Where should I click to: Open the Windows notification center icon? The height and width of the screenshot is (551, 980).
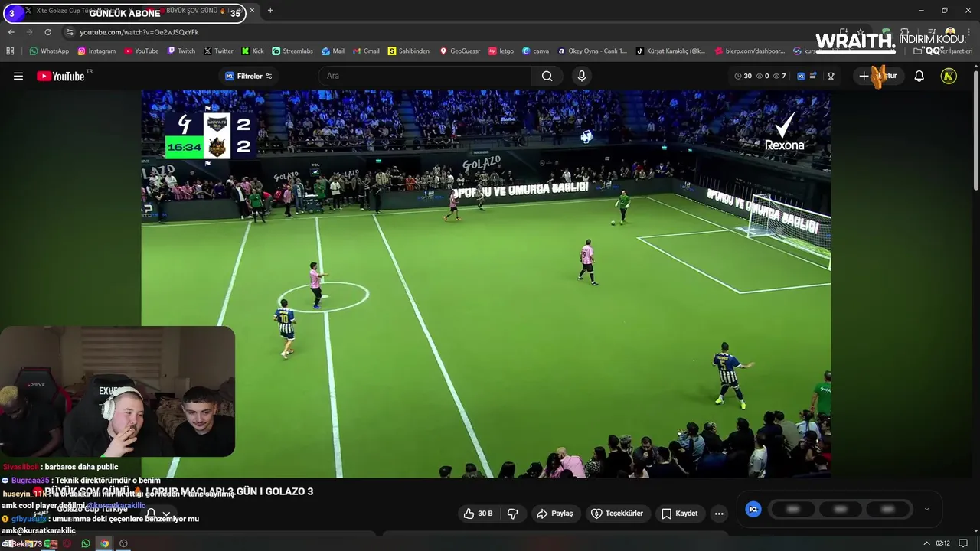pos(963,543)
